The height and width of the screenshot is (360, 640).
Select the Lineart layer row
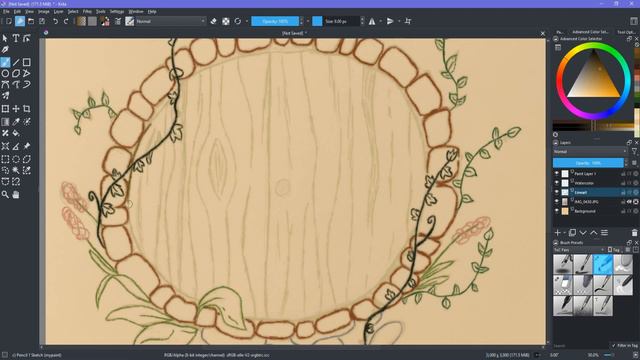[595, 192]
